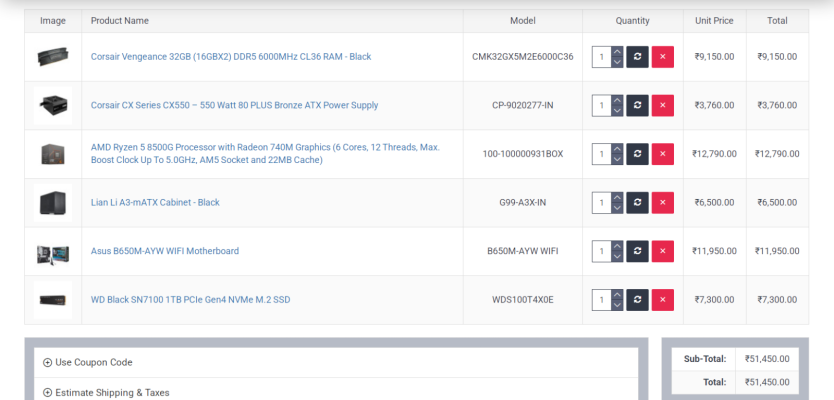Click the Model column header
Viewport: 834px width, 400px height.
point(523,21)
